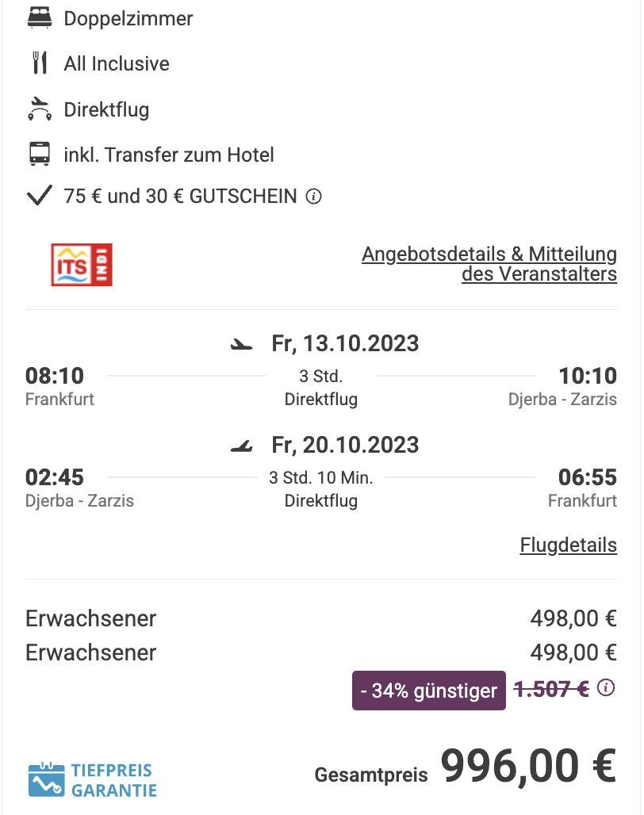Click the -34% günstiger badge
This screenshot has width=644, height=815.
pos(429,691)
